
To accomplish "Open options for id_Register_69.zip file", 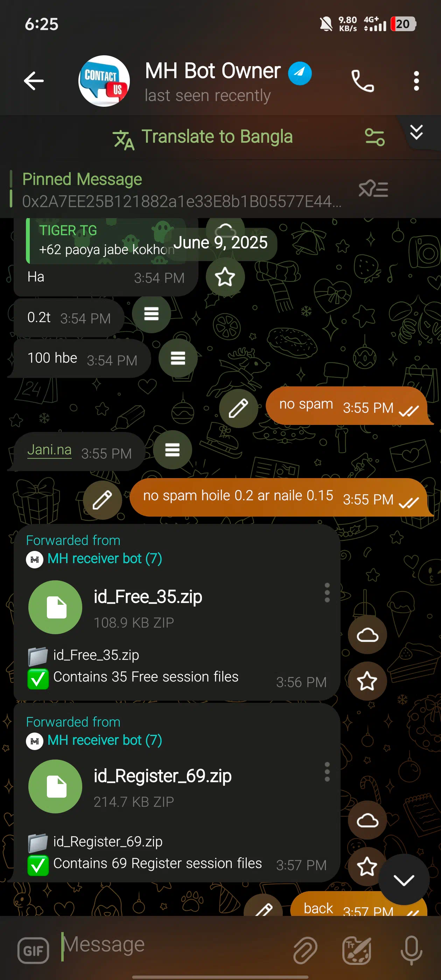I will 327,772.
